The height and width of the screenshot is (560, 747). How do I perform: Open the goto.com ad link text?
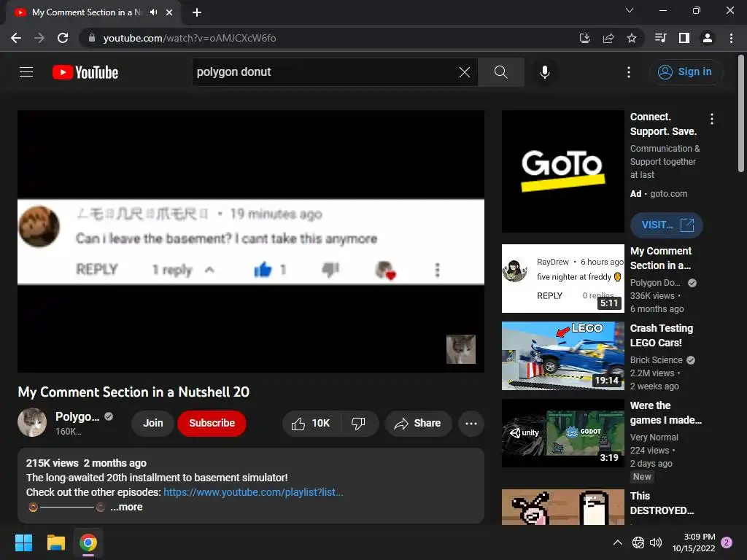tap(668, 194)
